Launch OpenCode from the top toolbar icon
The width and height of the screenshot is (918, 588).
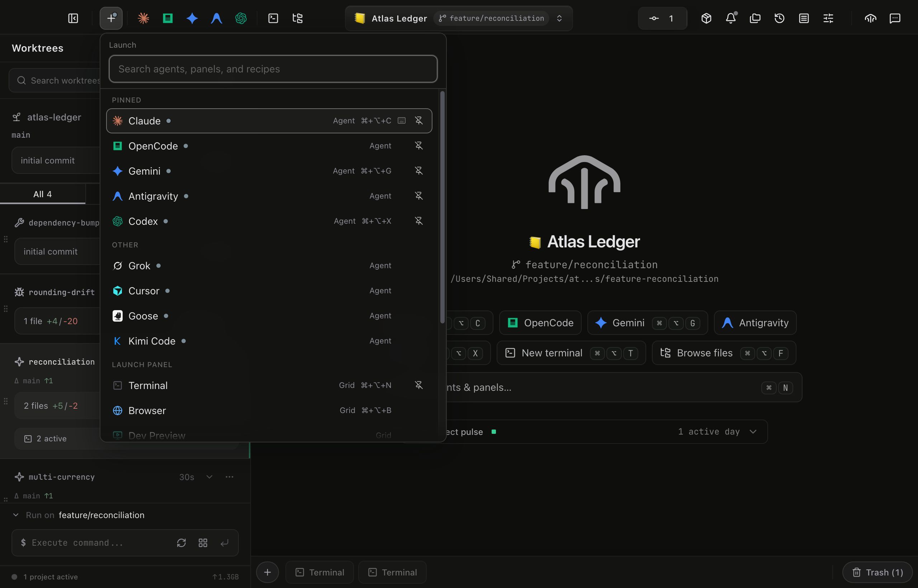pos(167,18)
